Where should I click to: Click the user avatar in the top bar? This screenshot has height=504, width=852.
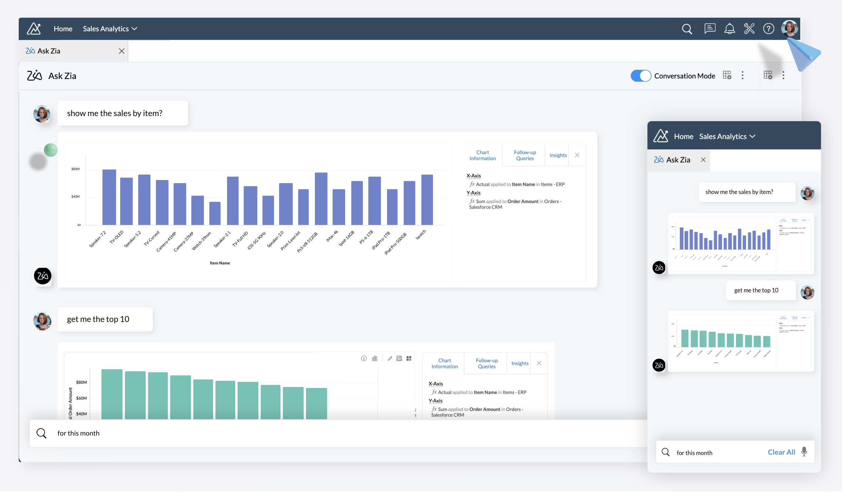point(789,29)
